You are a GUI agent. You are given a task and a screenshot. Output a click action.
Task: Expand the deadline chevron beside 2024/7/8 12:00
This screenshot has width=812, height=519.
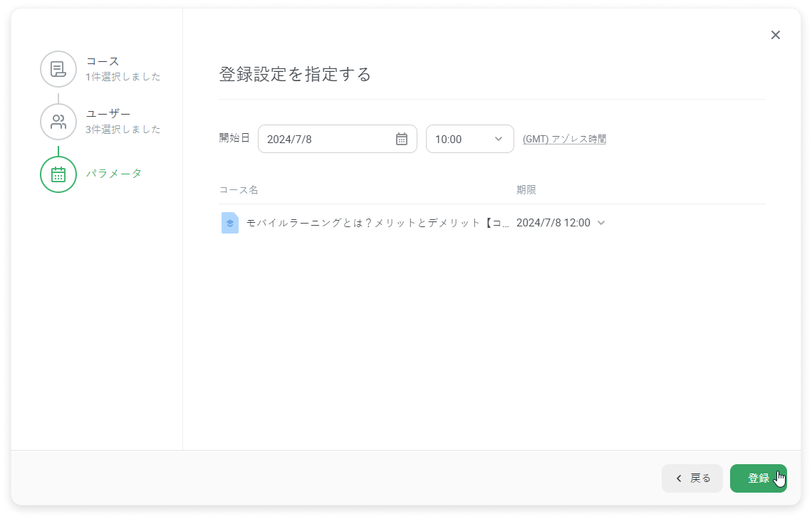click(x=601, y=223)
